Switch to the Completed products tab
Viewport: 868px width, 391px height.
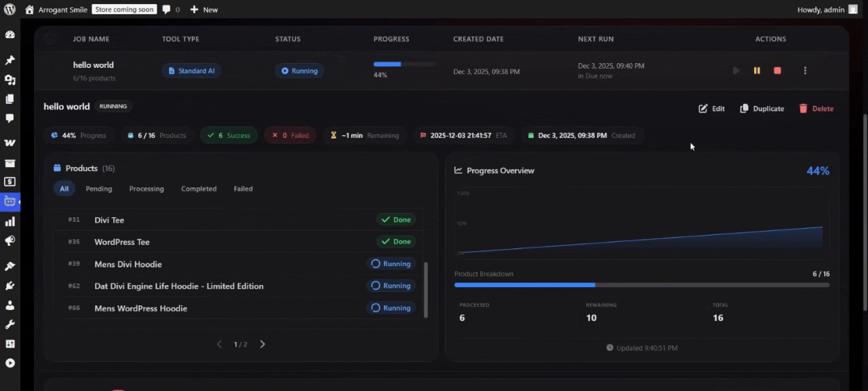[199, 189]
